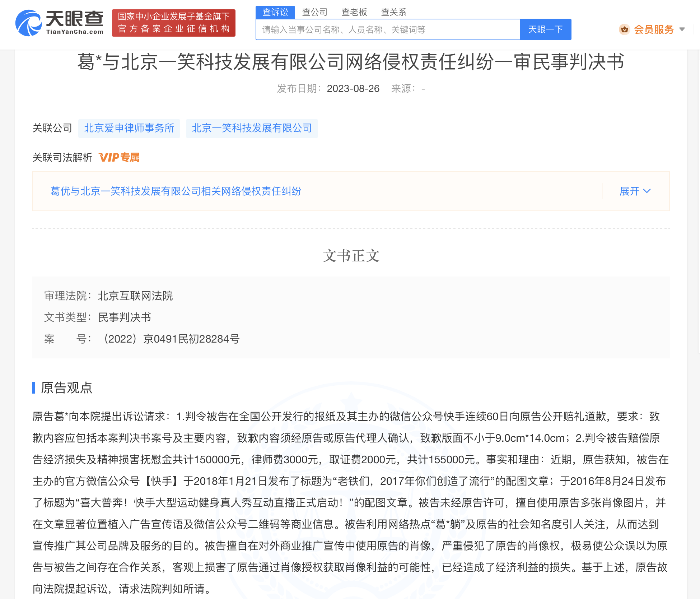Click the 关联司法解析 label
This screenshot has width=700, height=599.
(62, 157)
